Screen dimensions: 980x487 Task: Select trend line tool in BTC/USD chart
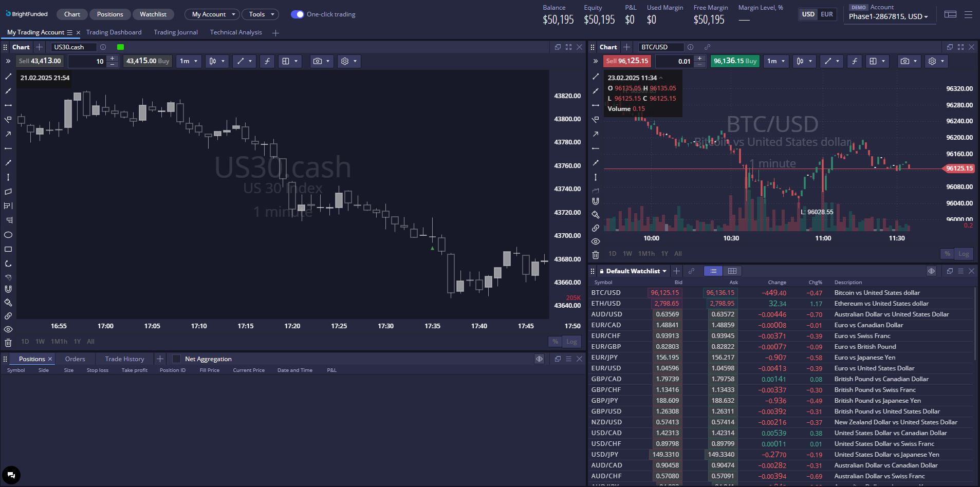596,77
